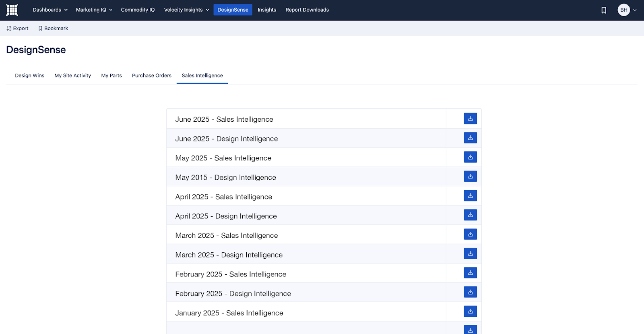Click 'February 2025 - Design Intelligence' row text
The height and width of the screenshot is (334, 644).
[x=233, y=293]
